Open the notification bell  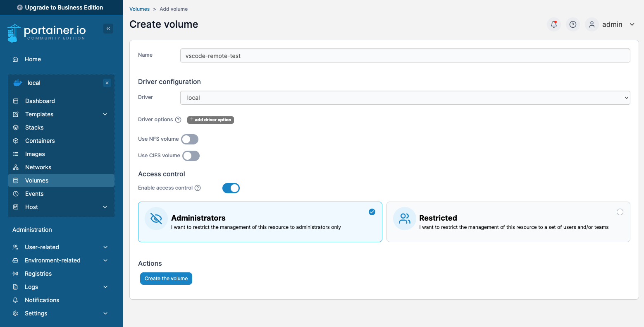[553, 24]
